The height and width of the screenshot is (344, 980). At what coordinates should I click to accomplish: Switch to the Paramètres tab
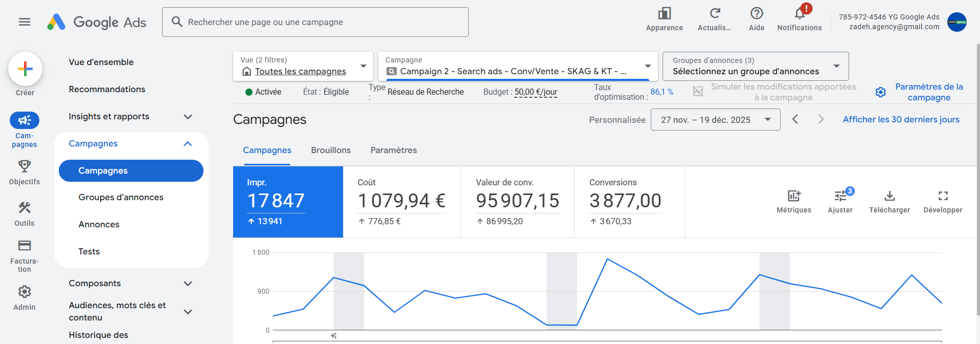click(x=393, y=150)
